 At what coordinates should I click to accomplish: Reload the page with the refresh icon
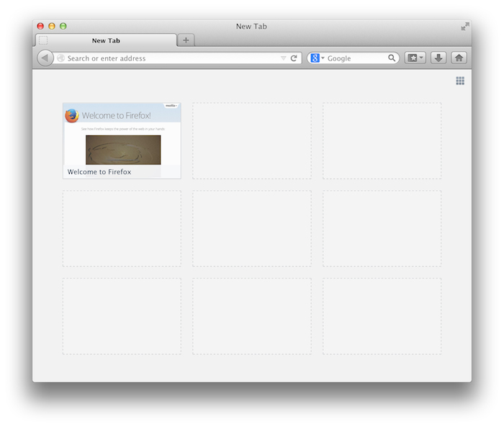(294, 58)
